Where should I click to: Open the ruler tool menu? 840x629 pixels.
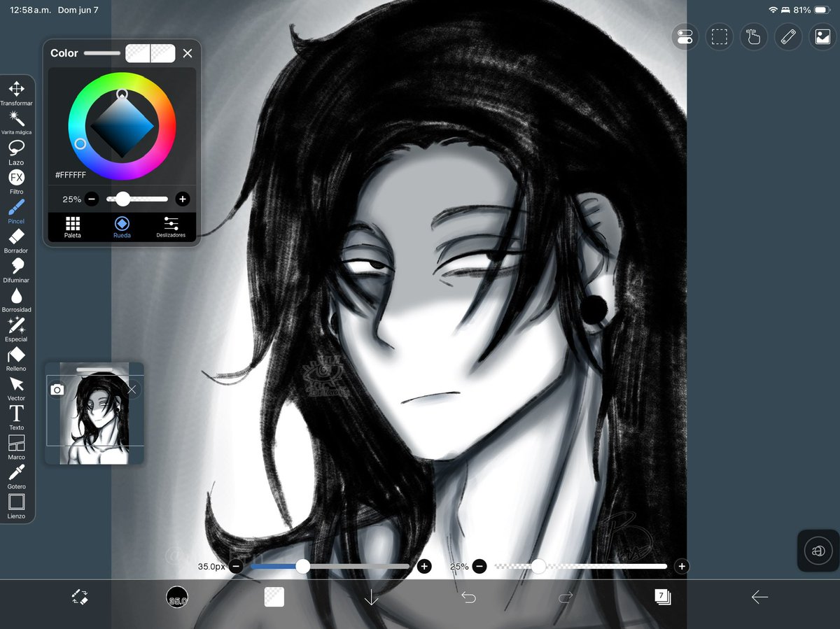(x=788, y=36)
